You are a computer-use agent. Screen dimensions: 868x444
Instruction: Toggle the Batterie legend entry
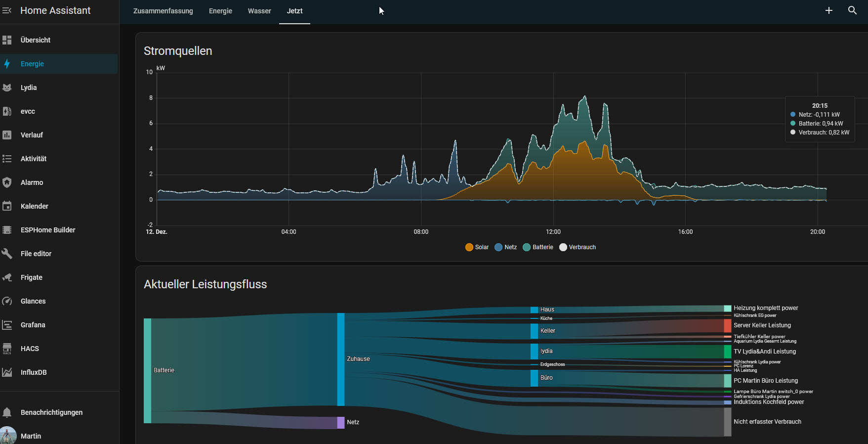pos(538,247)
